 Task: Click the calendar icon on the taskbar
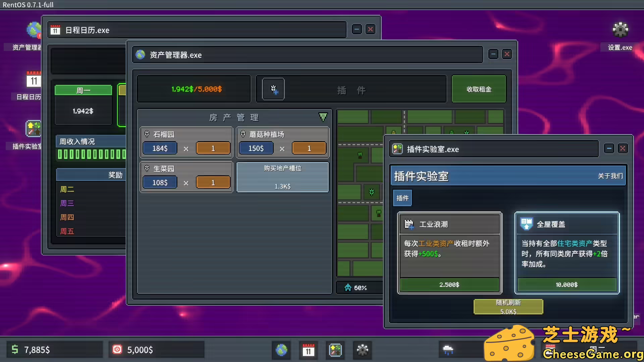[308, 350]
